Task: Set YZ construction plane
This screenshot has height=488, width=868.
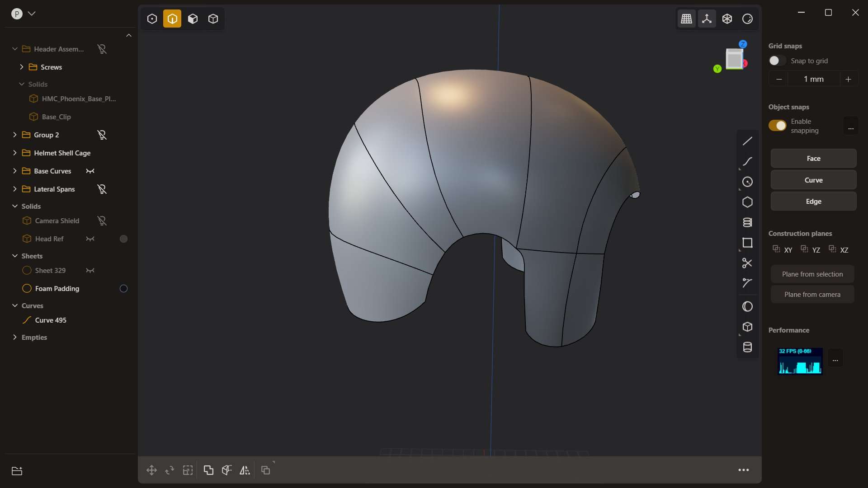Action: coord(811,249)
